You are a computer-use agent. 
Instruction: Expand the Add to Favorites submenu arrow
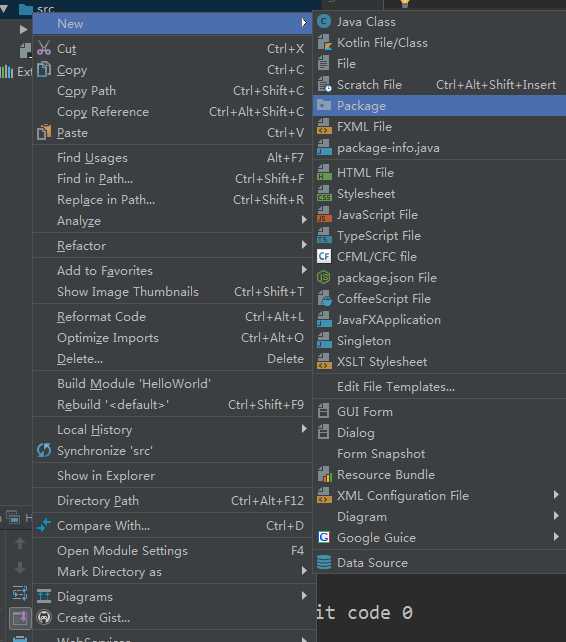tap(304, 270)
